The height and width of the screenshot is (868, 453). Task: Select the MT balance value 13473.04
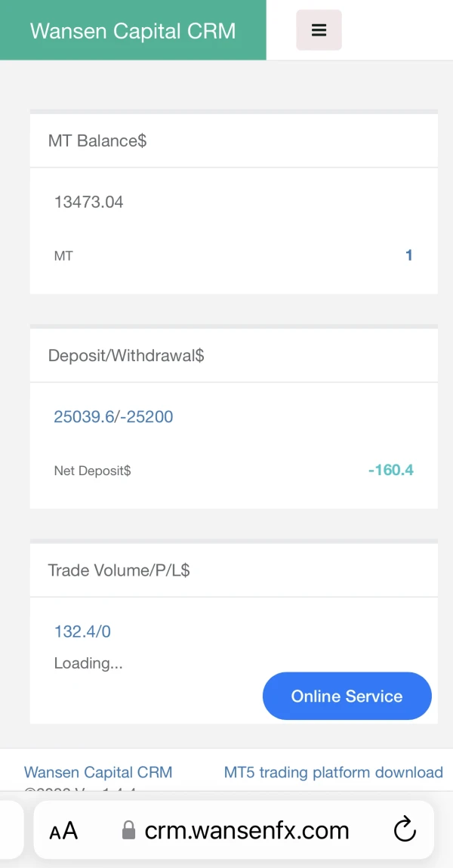click(88, 202)
